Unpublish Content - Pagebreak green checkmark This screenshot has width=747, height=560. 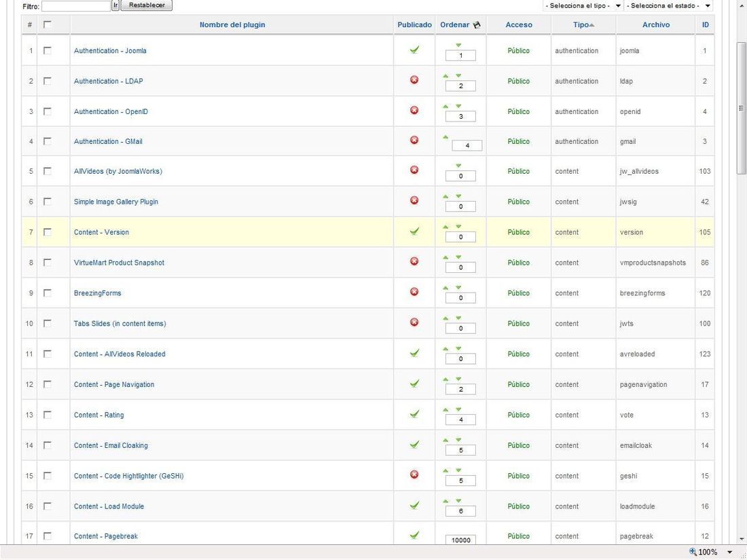click(414, 536)
